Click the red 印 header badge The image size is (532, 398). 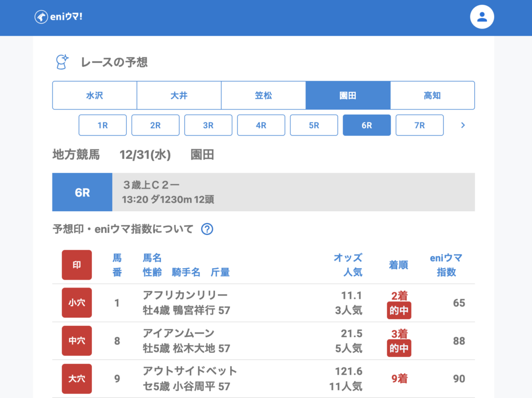[x=76, y=265]
